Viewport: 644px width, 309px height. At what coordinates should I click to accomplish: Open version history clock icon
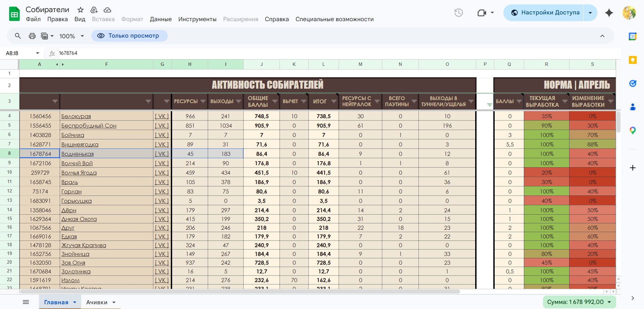click(458, 13)
